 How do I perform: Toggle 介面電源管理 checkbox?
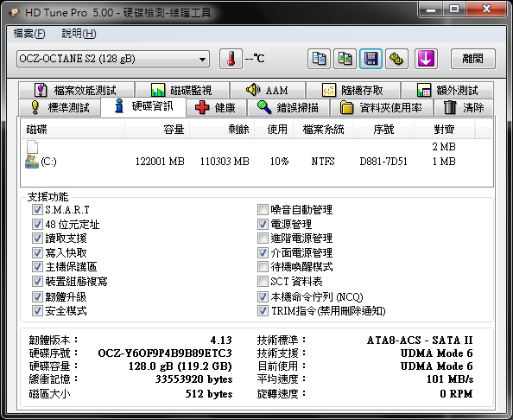(263, 252)
